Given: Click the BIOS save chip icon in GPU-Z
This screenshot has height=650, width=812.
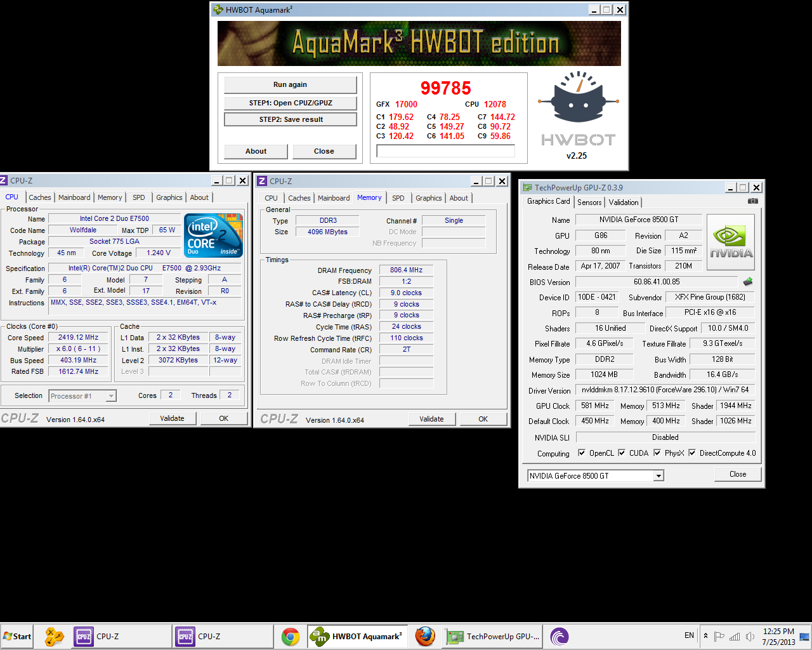Looking at the screenshot, I should 748,281.
